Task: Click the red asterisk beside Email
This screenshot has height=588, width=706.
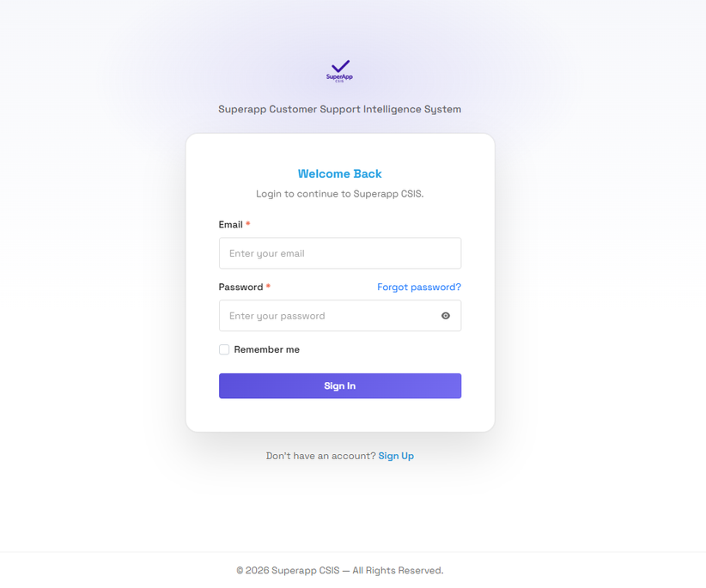Action: (248, 224)
